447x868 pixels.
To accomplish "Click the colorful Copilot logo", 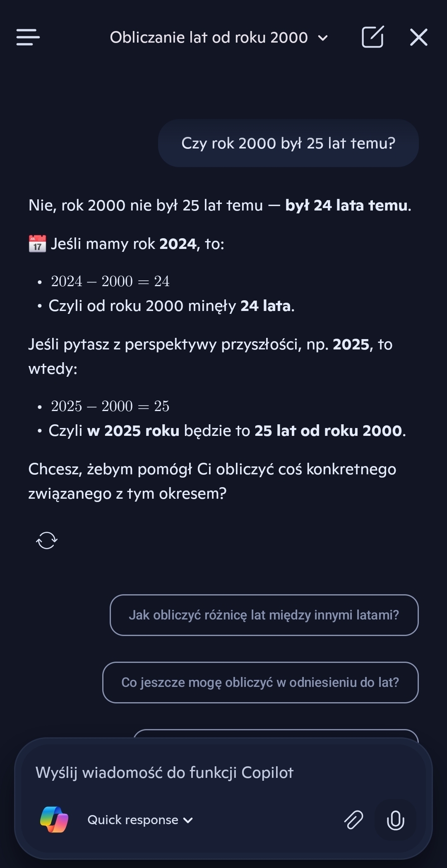I will 54,820.
